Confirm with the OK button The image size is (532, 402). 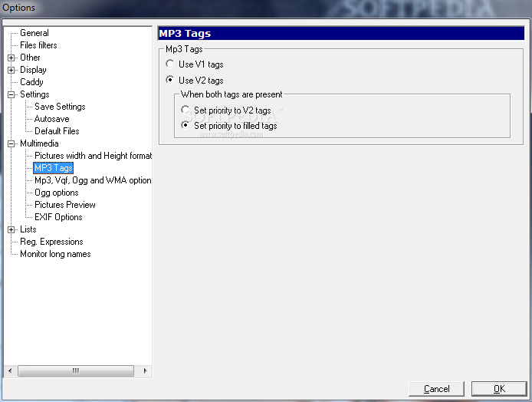[499, 389]
